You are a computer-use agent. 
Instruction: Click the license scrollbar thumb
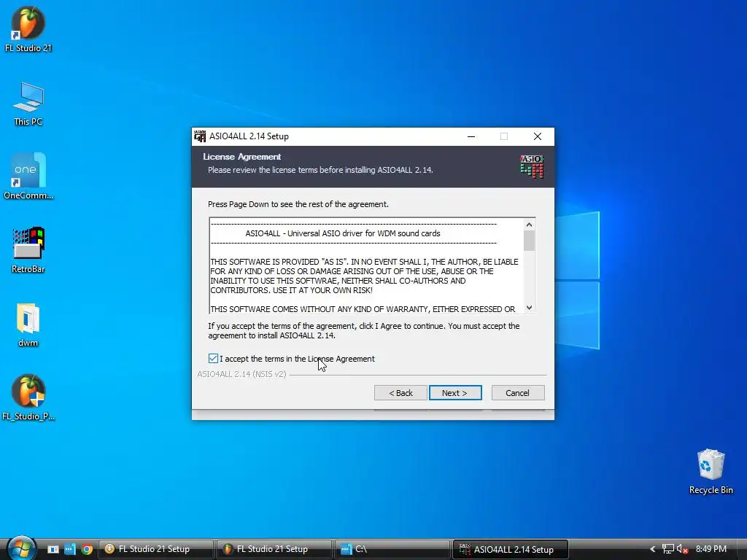529,241
